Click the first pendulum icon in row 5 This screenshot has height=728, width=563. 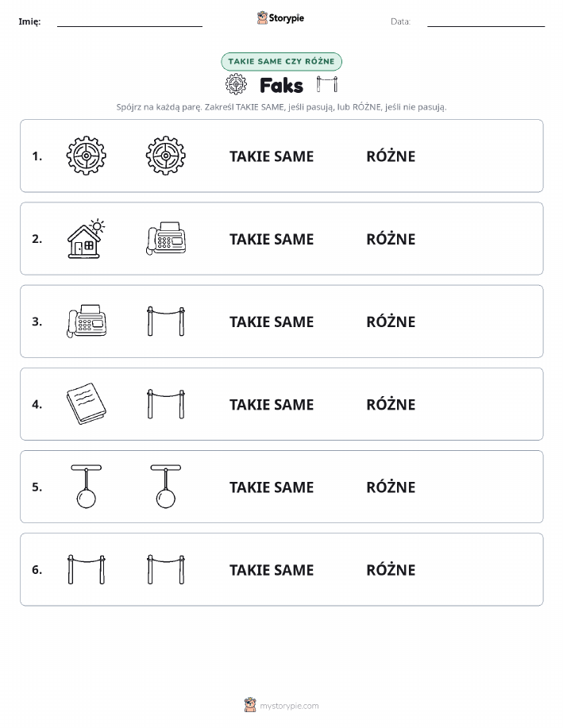(86, 486)
